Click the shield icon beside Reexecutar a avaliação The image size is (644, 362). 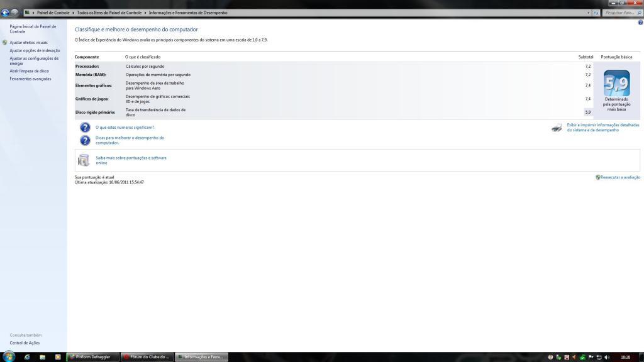(x=598, y=177)
